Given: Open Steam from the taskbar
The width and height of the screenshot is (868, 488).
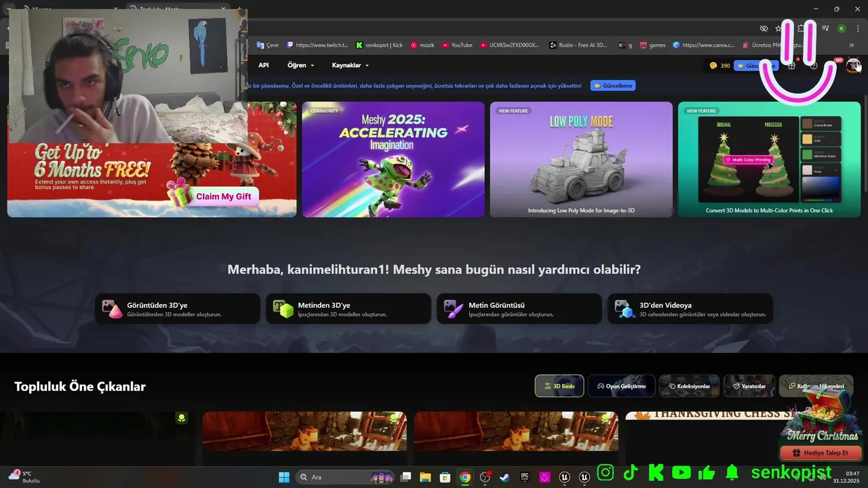Looking at the screenshot, I should 505,477.
